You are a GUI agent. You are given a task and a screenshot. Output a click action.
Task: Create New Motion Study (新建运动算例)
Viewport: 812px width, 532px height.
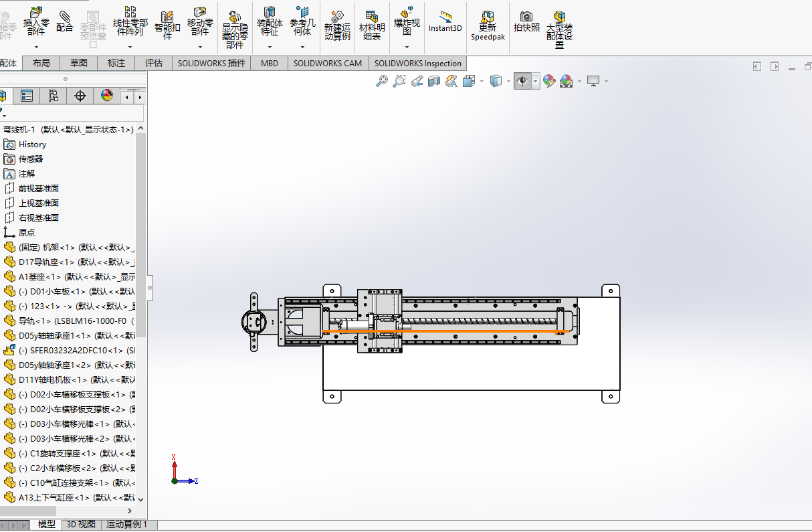337,25
